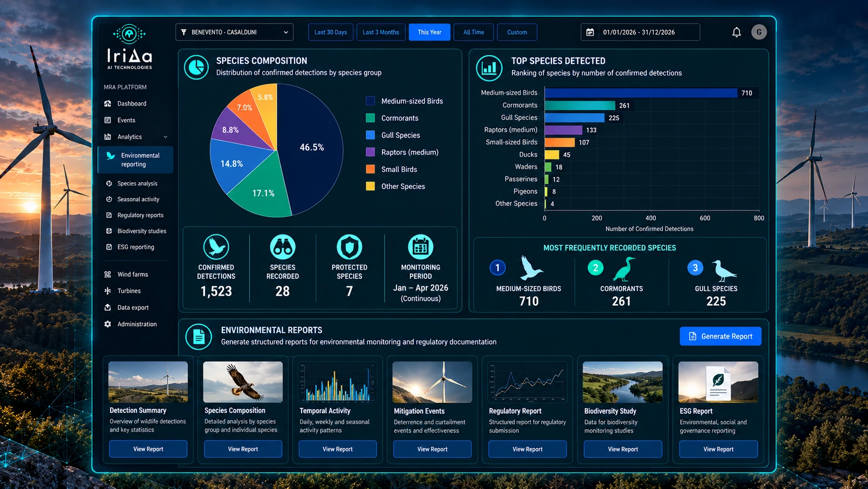This screenshot has height=489, width=868.
Task: Click the Other Species legend swatch
Action: [370, 186]
